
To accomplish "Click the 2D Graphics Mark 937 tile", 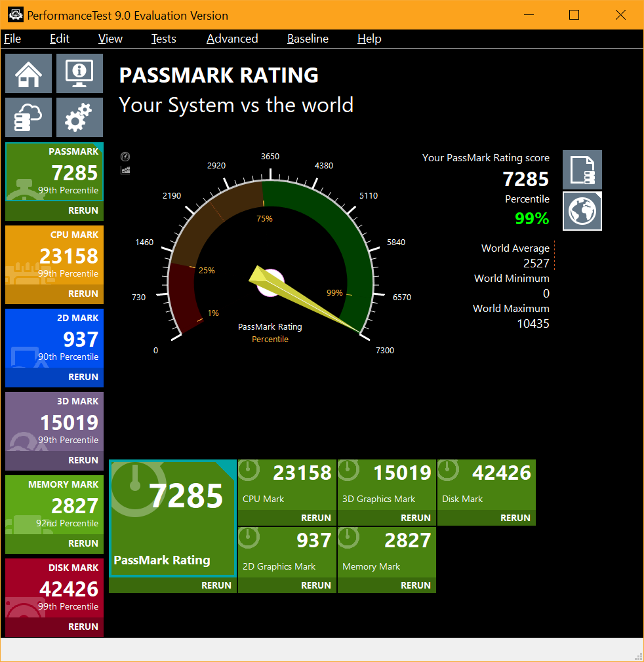I will tap(287, 553).
